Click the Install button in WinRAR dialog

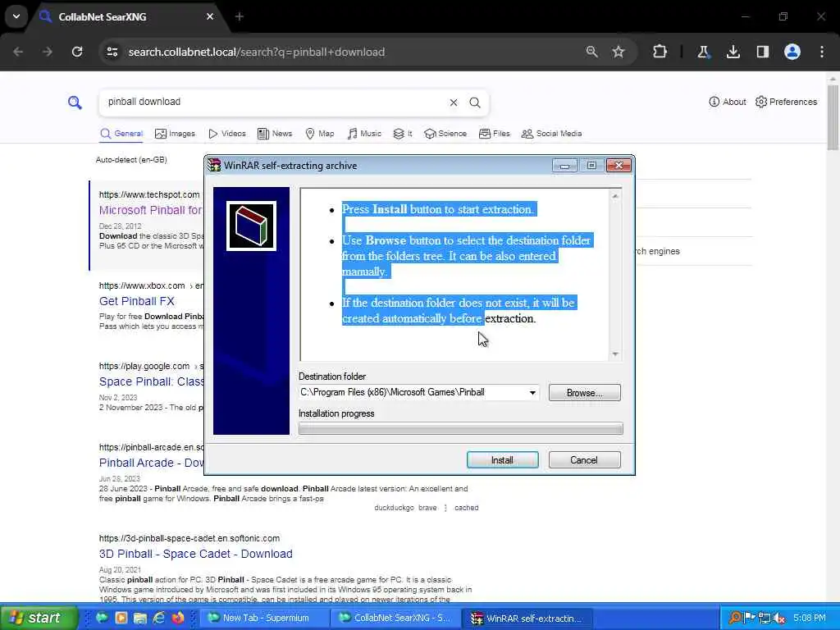click(502, 459)
